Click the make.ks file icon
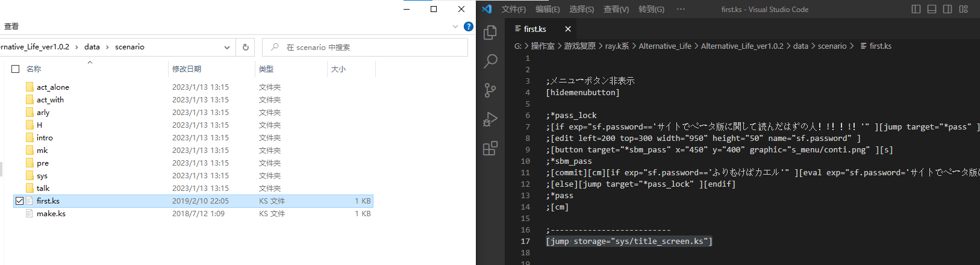Screen dimensions: 980x265 [x=30, y=213]
